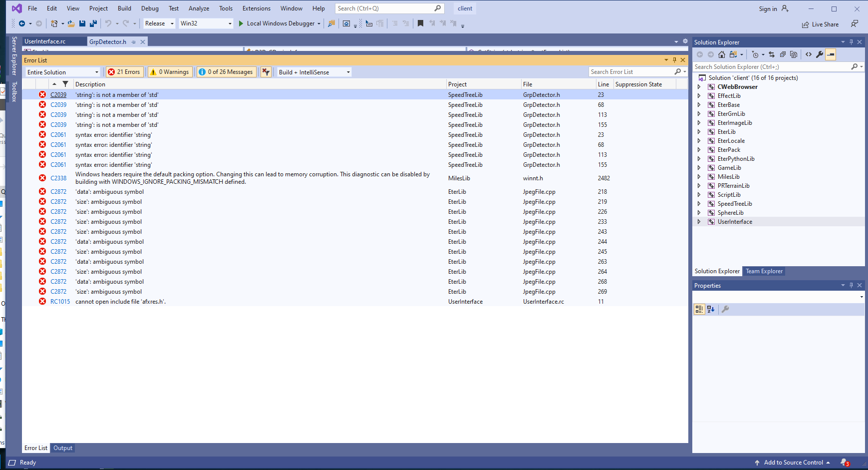The width and height of the screenshot is (868, 470).
Task: Click the New Project toolbar icon
Action: click(x=54, y=23)
